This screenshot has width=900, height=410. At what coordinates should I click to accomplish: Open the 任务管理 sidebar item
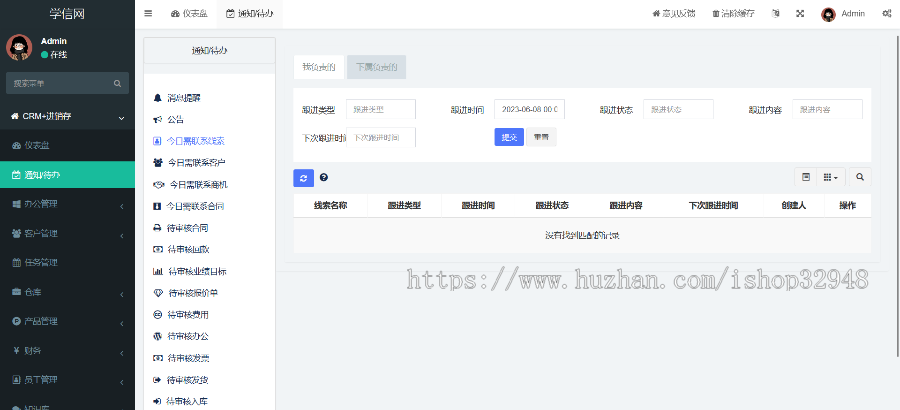point(67,263)
